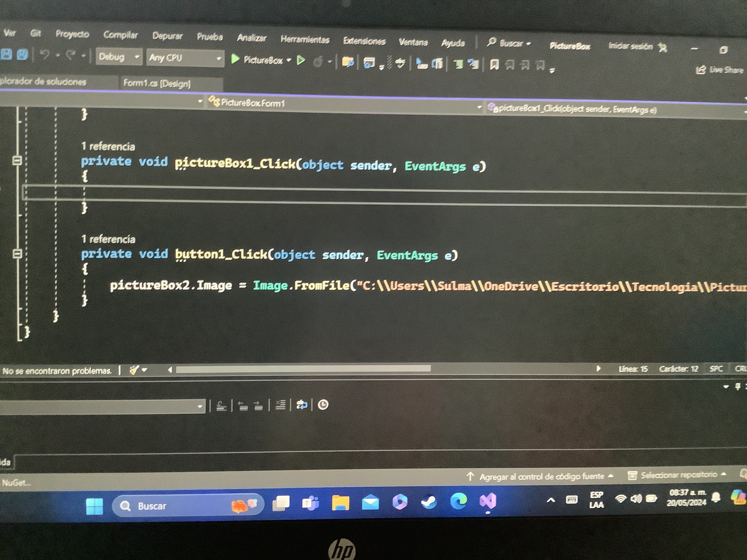
Task: Click the Start Without Debugging outline play icon
Action: point(300,61)
